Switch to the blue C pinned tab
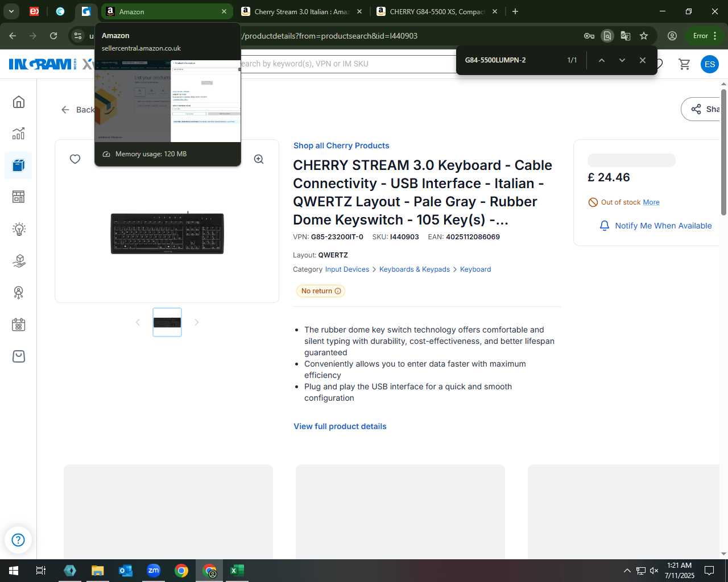Image resolution: width=728 pixels, height=582 pixels. click(60, 11)
